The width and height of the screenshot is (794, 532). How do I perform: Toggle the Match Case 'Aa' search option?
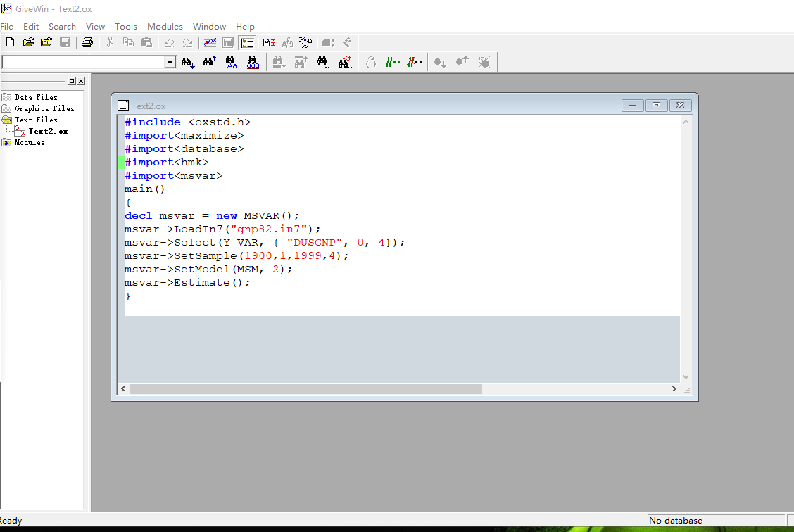[x=232, y=63]
